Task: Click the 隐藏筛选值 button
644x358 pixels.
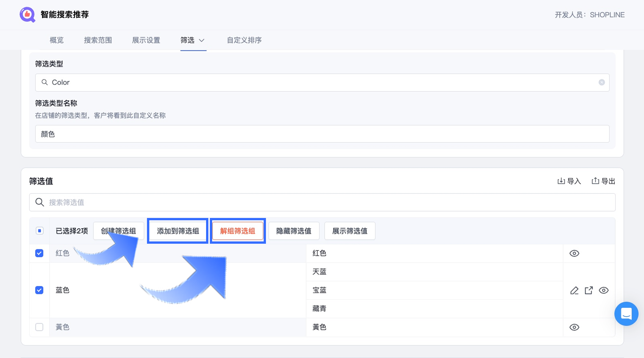Action: [x=294, y=231]
